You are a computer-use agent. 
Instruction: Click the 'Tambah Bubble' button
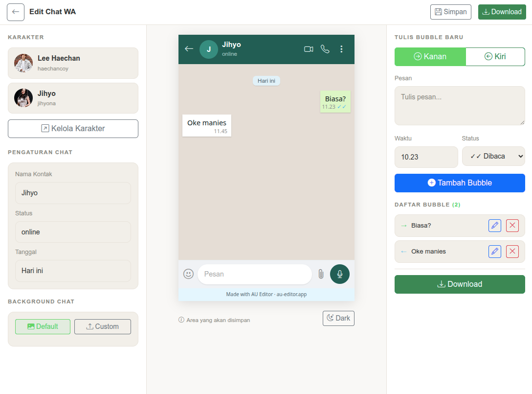pyautogui.click(x=459, y=183)
